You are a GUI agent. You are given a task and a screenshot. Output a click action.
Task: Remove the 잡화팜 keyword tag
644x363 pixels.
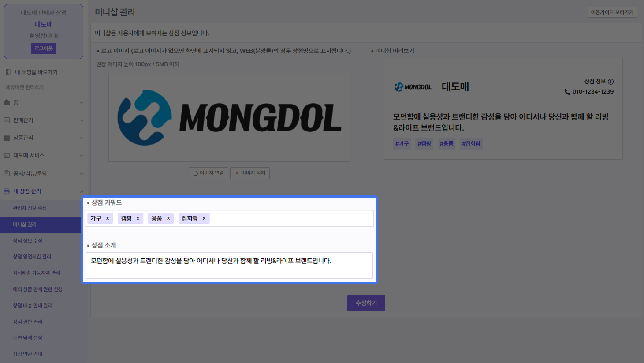(204, 218)
